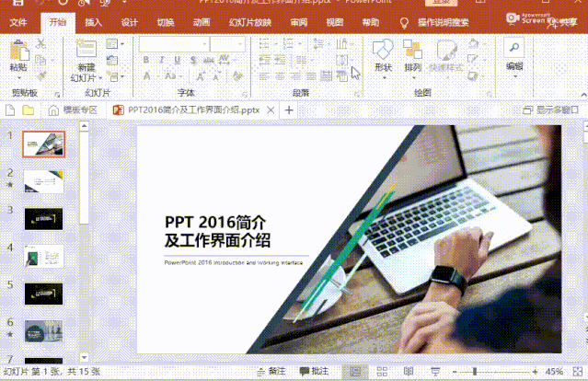The height and width of the screenshot is (381, 588).
Task: Add a new tab with the plus button
Action: coord(289,110)
